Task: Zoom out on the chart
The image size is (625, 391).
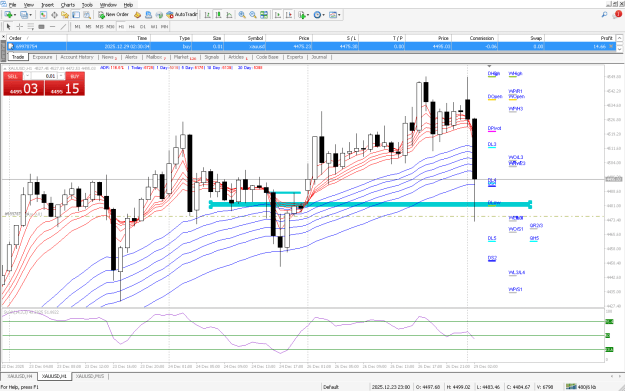Action: coord(253,15)
